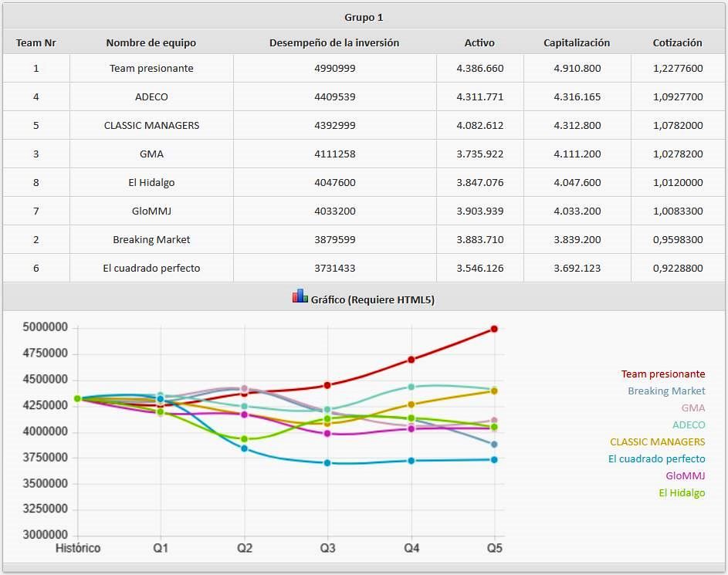
Task: Click the GloMMJ chart legend entry
Action: coord(686,475)
